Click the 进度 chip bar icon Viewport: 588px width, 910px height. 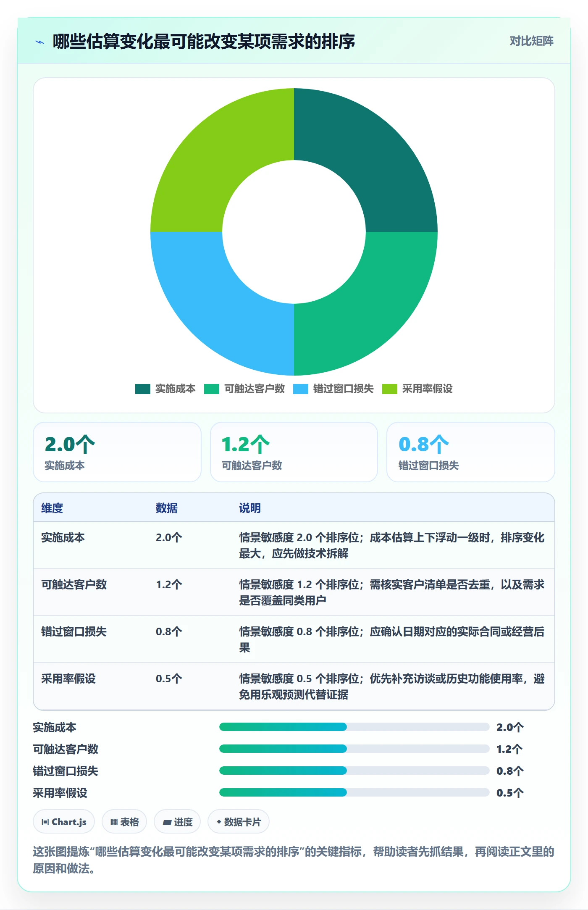[x=167, y=823]
